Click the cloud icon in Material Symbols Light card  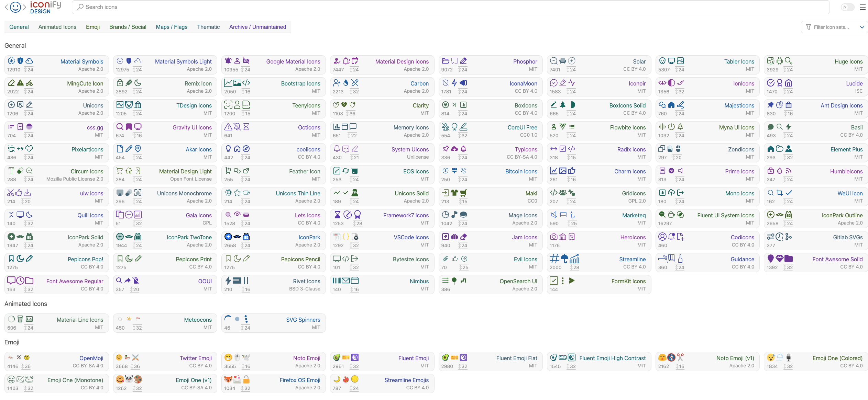[138, 61]
